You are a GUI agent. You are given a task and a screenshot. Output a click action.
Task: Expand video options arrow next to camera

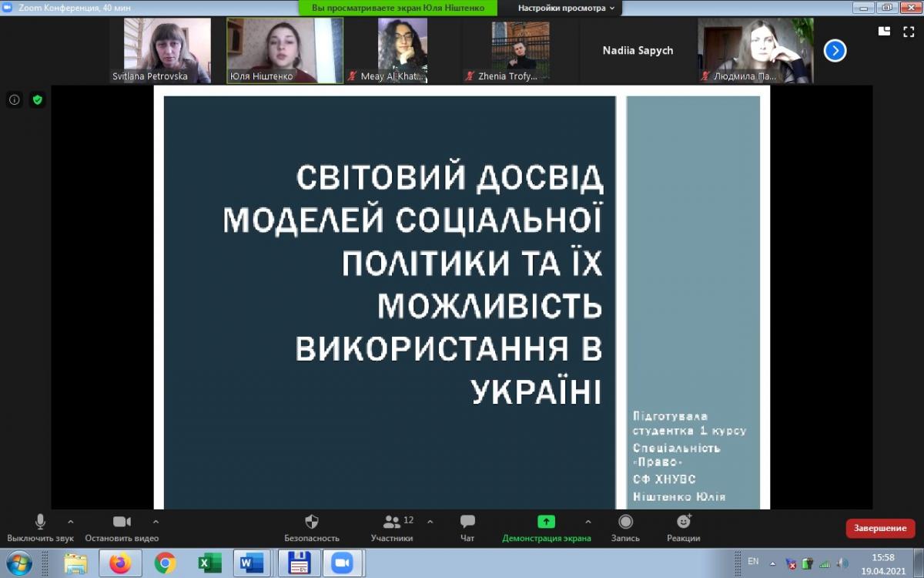[156, 521]
